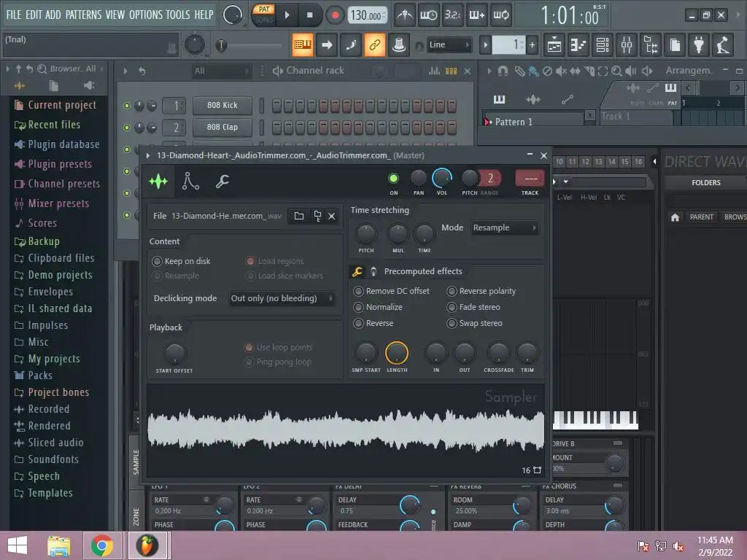Toggle the metronome icon in top toolbar
This screenshot has height=560, width=747.
pos(405,15)
